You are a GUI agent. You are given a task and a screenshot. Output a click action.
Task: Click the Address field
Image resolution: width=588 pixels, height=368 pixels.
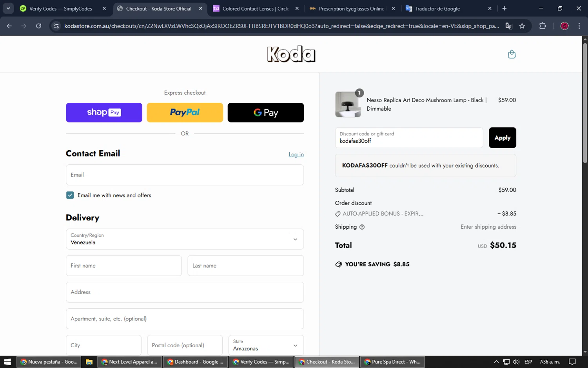click(185, 292)
